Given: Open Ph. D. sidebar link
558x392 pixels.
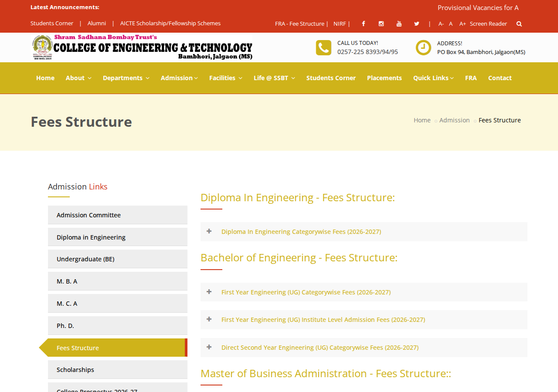Looking at the screenshot, I should pyautogui.click(x=118, y=326).
